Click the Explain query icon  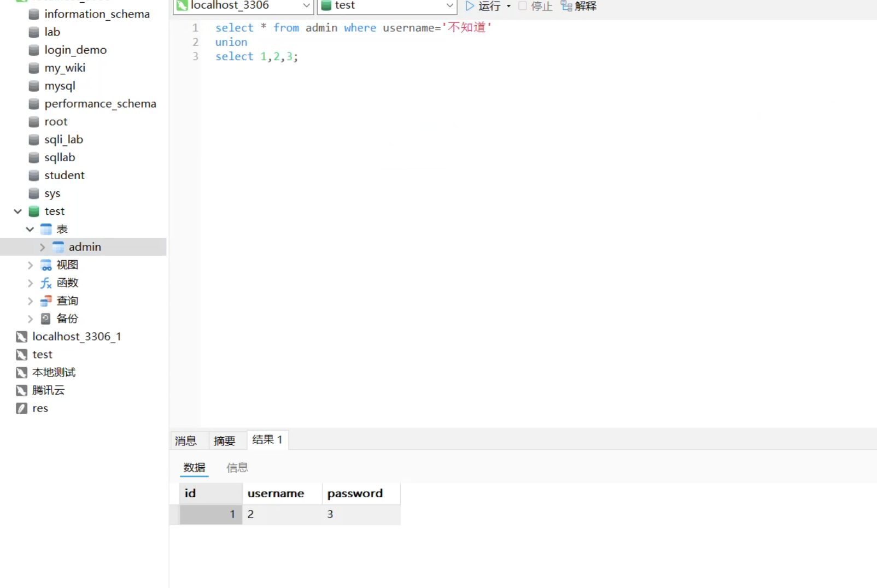566,6
